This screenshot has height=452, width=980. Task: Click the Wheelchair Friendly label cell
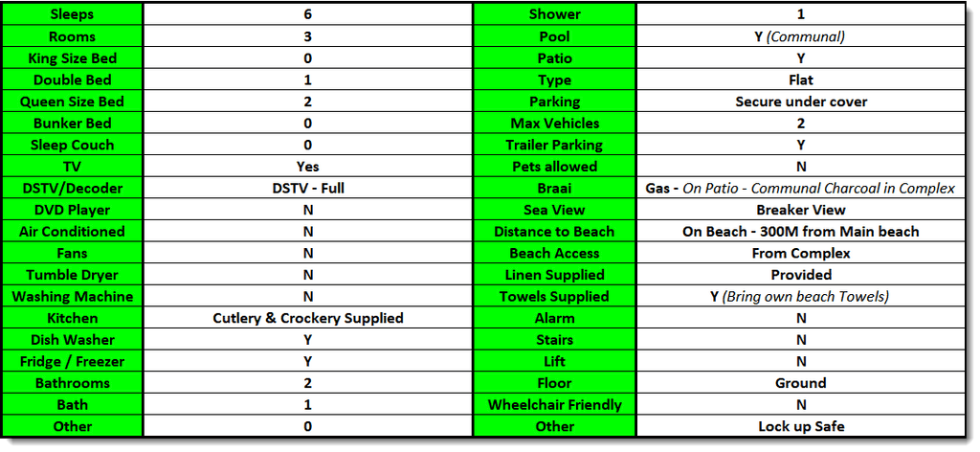tap(554, 405)
